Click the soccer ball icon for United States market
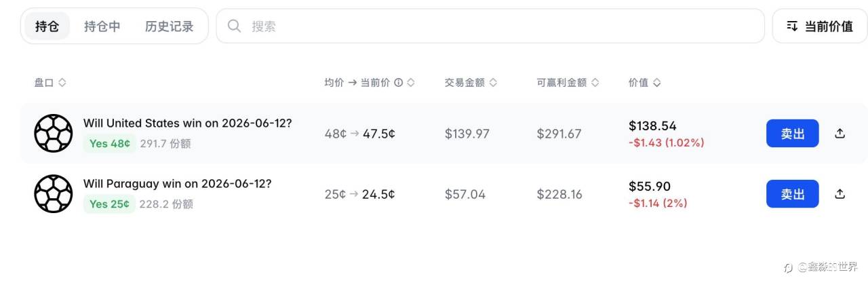 pyautogui.click(x=53, y=133)
